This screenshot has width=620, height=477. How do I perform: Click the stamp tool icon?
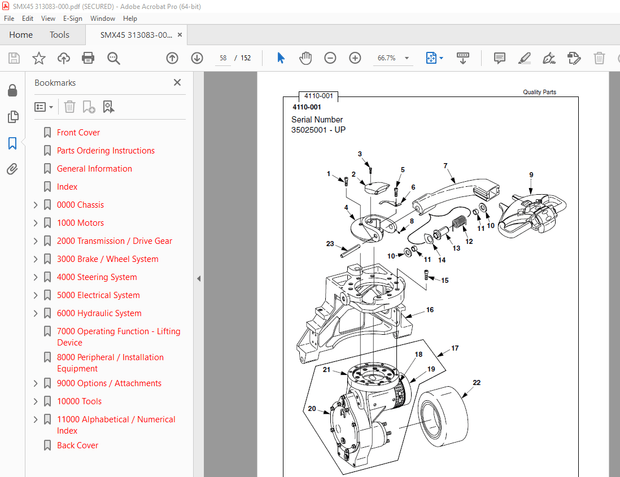point(574,59)
